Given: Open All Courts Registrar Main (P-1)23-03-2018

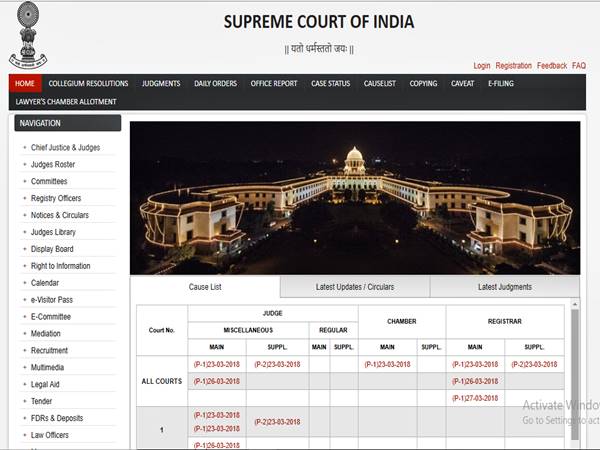Looking at the screenshot, I should click(475, 364).
